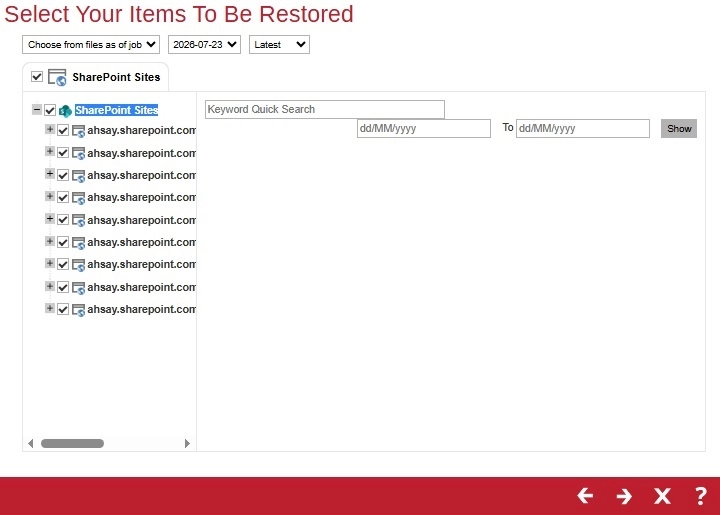Uncheck the SharePoint Sites root tree checkbox
This screenshot has height=515, width=720.
point(50,110)
